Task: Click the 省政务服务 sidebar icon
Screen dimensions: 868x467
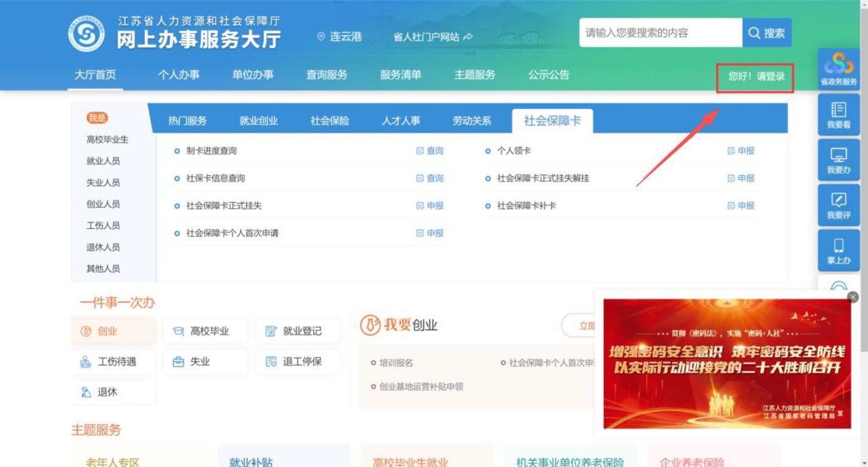Action: (x=839, y=69)
